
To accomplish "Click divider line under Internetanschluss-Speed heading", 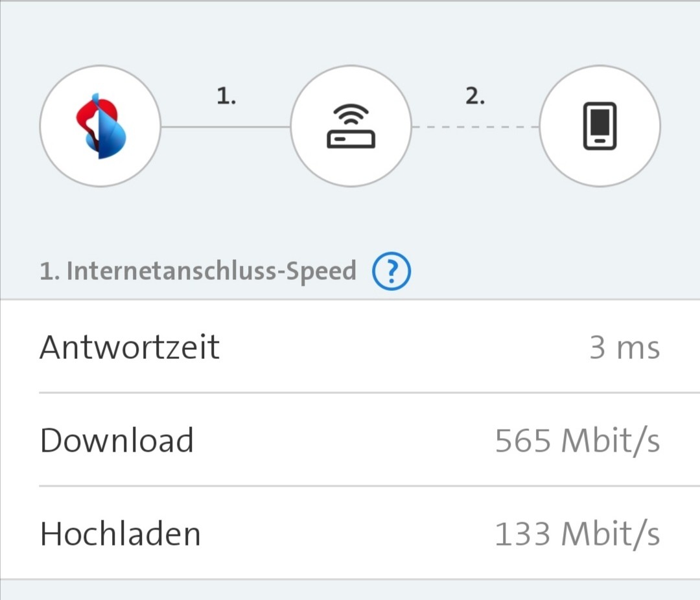I will (x=350, y=300).
